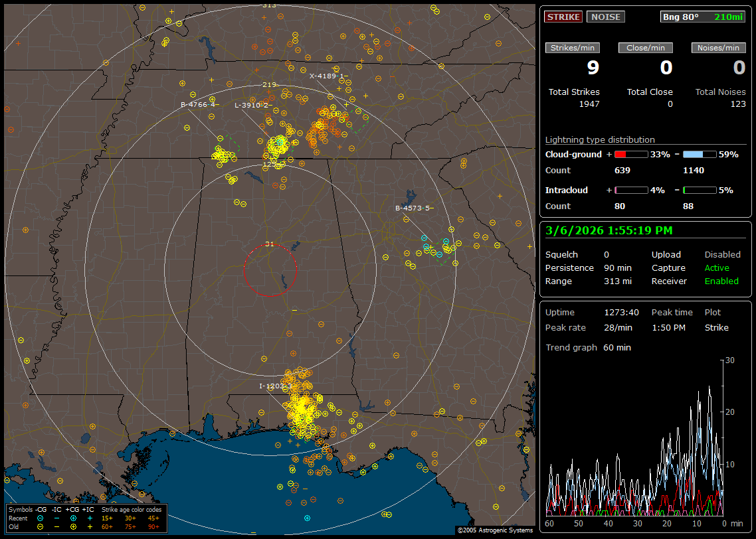Select storm cell label I-1203-3 on map
This screenshot has height=539, width=756.
coord(276,386)
